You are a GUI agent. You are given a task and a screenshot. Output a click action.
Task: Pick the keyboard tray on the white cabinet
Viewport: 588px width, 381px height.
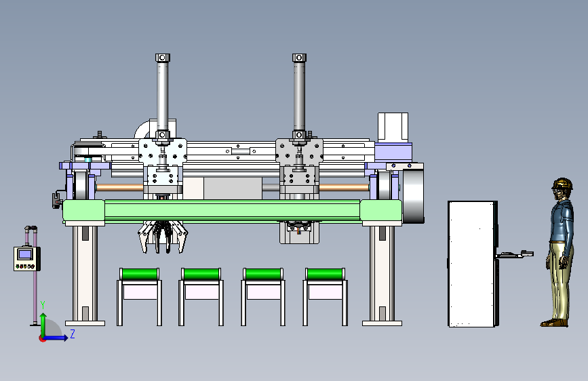tap(515, 255)
